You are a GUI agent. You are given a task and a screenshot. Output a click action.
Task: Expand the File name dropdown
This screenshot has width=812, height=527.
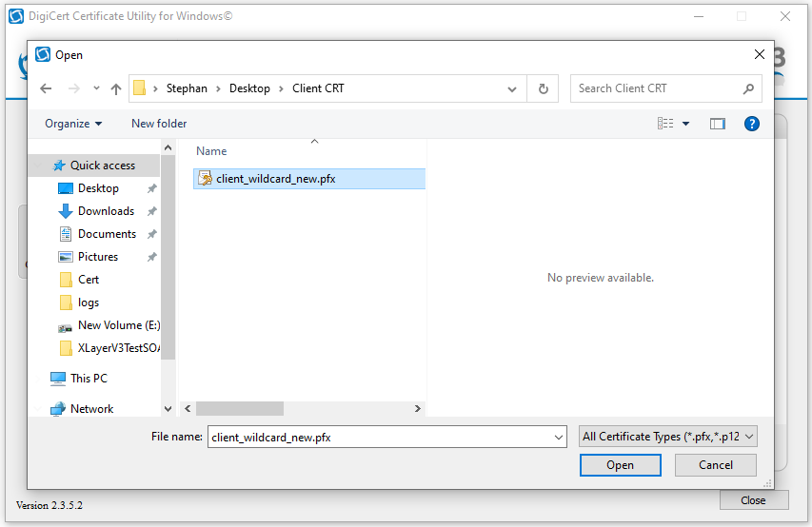[559, 438]
